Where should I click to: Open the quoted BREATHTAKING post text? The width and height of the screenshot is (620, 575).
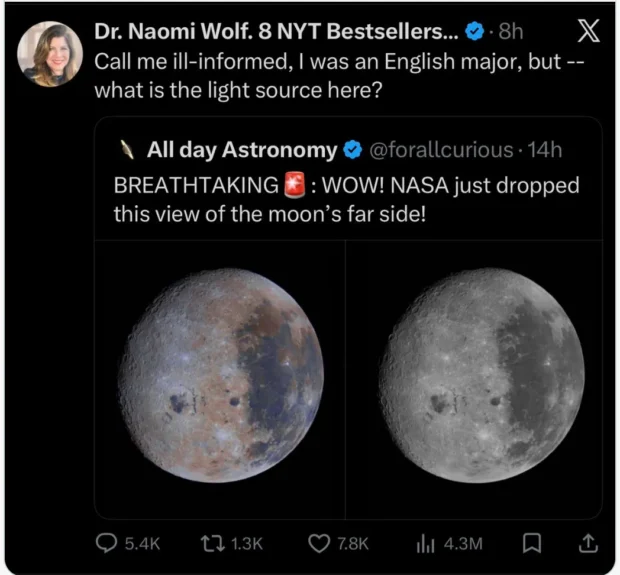(346, 200)
